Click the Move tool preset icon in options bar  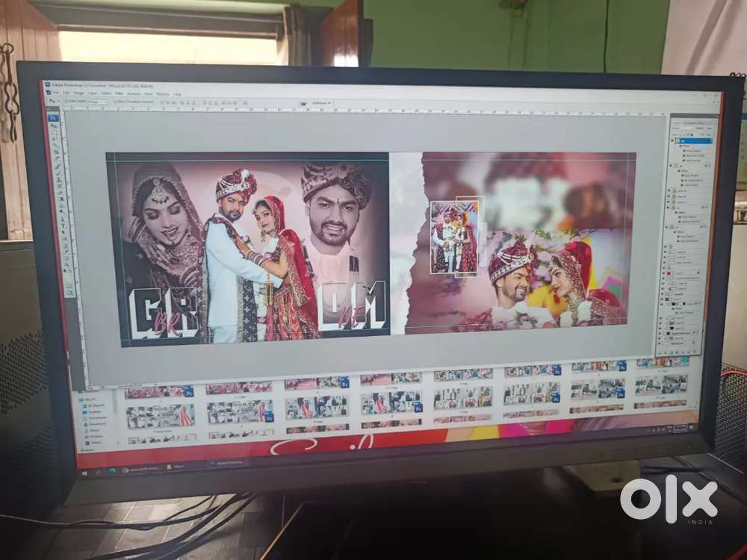coord(52,100)
